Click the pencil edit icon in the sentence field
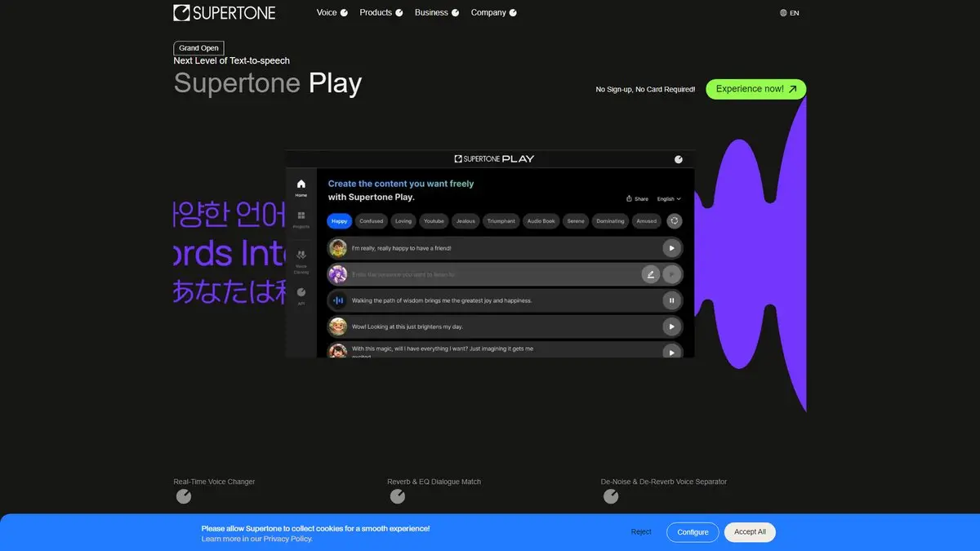 (x=650, y=274)
